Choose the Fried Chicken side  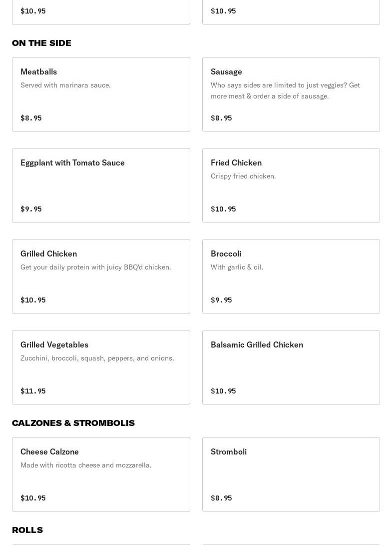291,185
